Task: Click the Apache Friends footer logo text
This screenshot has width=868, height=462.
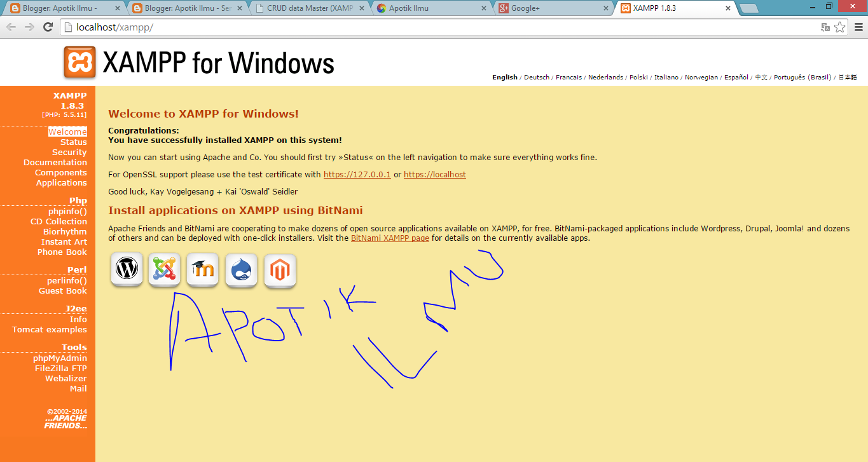Action: point(66,421)
